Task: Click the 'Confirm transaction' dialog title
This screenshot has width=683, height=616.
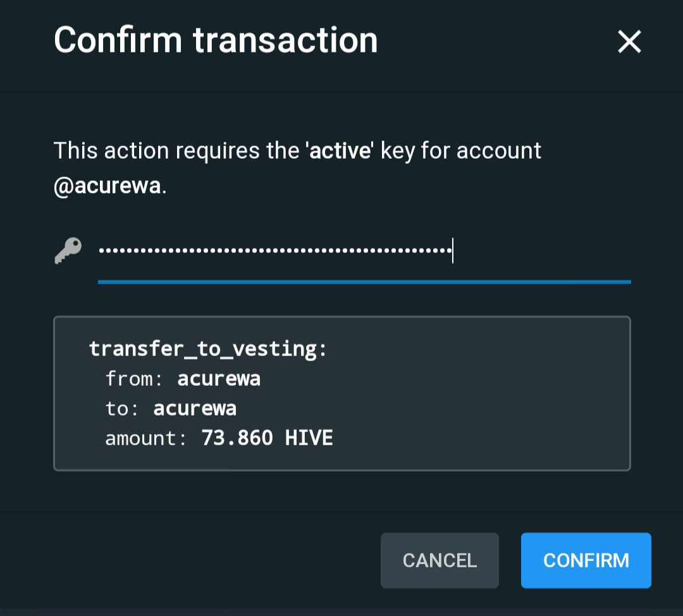Action: point(216,40)
